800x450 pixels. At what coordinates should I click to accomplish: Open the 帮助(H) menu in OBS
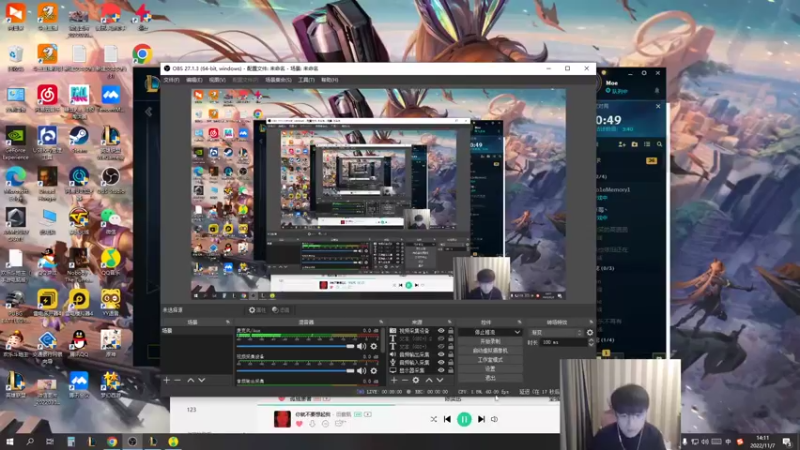coord(330,80)
